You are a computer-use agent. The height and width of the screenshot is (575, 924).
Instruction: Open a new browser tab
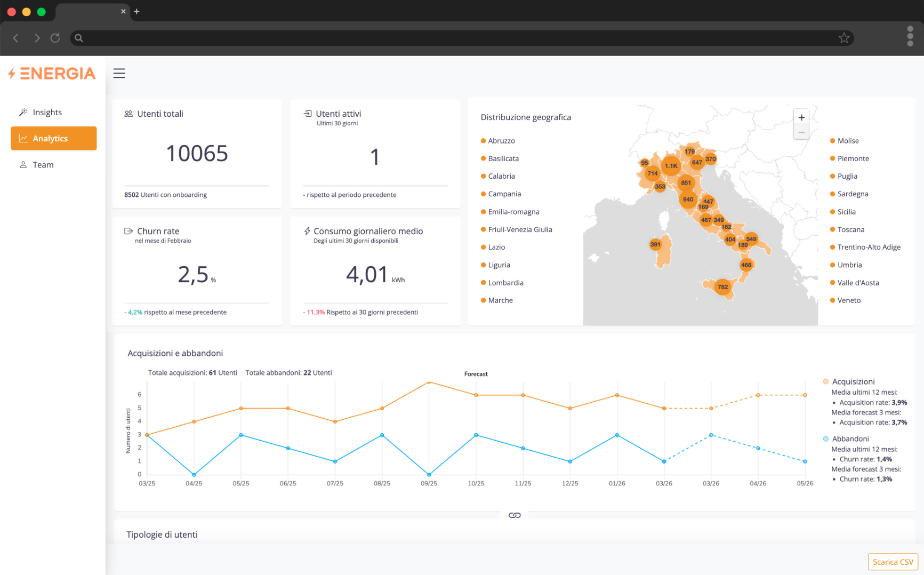click(x=136, y=11)
